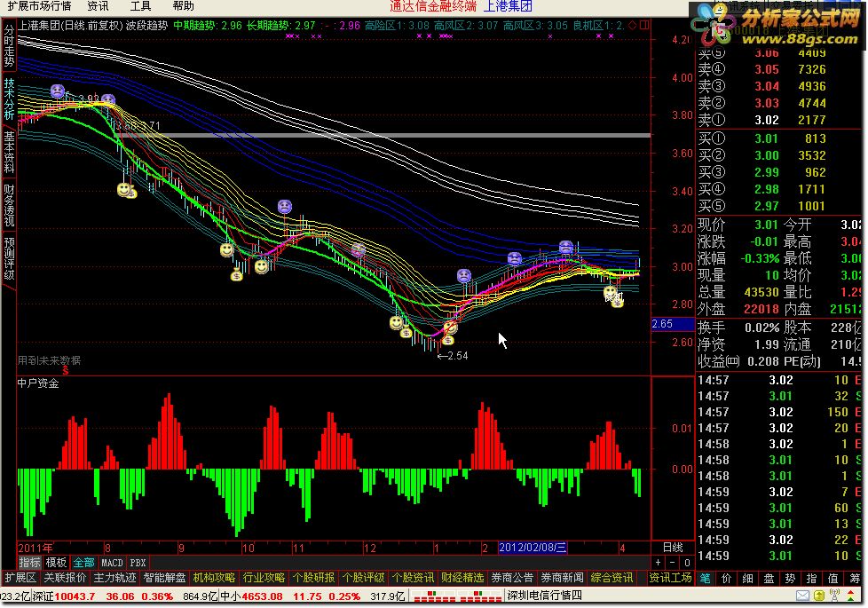This screenshot has width=868, height=608.
Task: Click the 中小 index value 4653.08
Action: point(262,596)
